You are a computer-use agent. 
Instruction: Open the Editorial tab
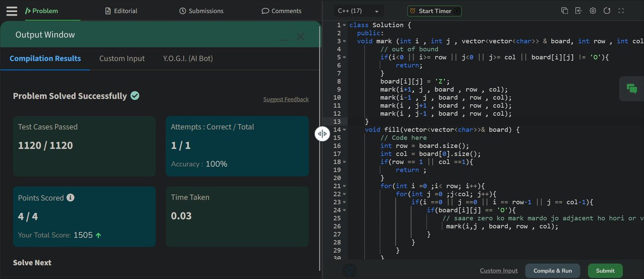[x=121, y=11]
